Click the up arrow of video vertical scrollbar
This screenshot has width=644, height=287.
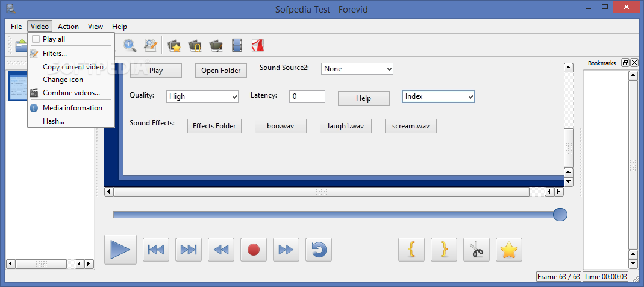pos(569,68)
